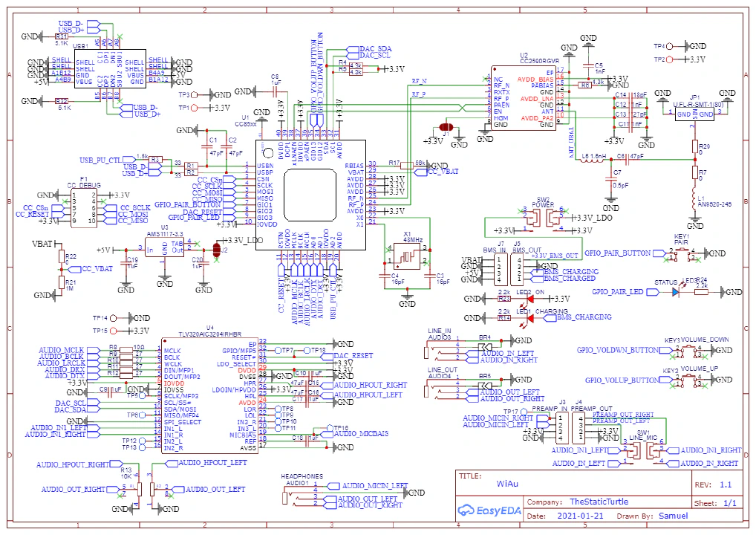Select the TP4 test point circle
This screenshot has width=756, height=535.
pos(669,46)
